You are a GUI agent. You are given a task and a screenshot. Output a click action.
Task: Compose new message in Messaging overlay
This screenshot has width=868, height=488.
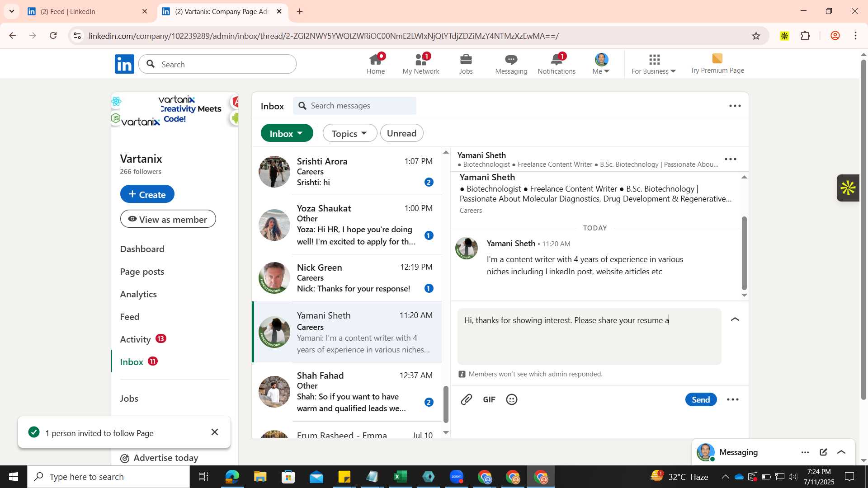[823, 452]
